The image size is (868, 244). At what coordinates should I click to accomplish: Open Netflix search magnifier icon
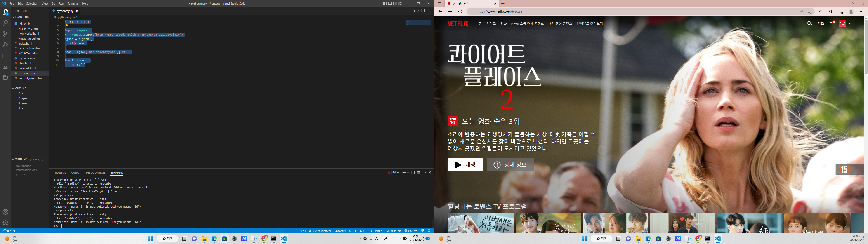[x=810, y=23]
